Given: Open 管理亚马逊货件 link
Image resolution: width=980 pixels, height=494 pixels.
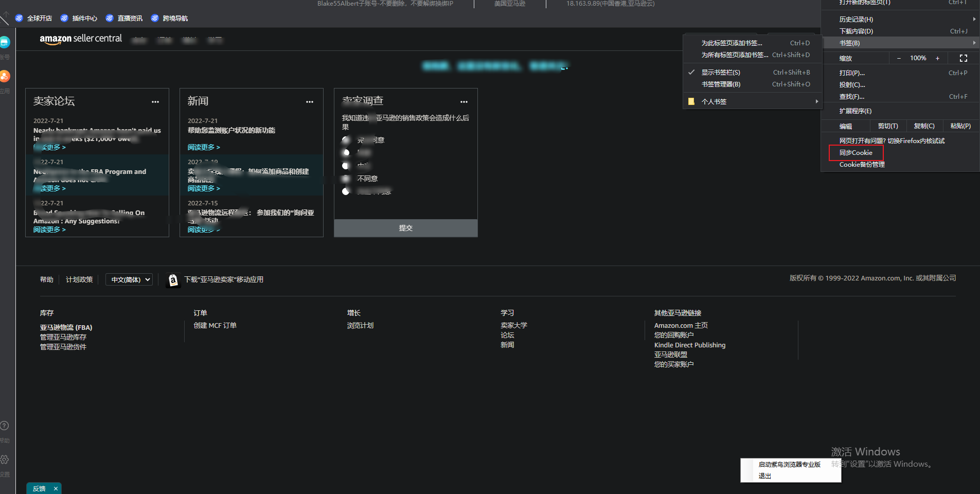Looking at the screenshot, I should click(63, 347).
